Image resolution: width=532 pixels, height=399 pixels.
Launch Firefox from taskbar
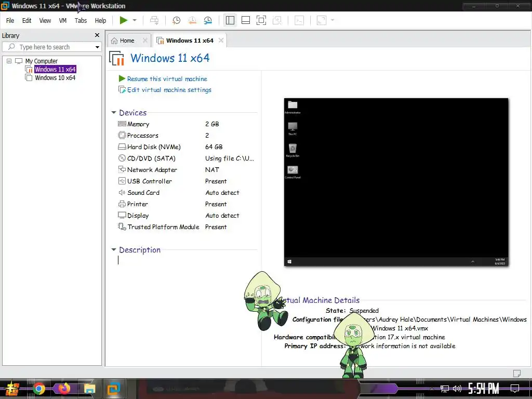coord(64,389)
